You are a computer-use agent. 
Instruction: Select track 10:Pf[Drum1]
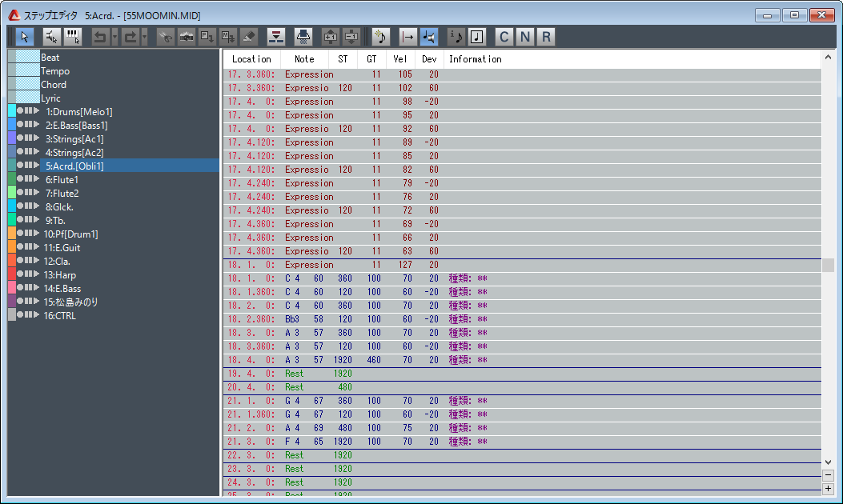coord(114,234)
